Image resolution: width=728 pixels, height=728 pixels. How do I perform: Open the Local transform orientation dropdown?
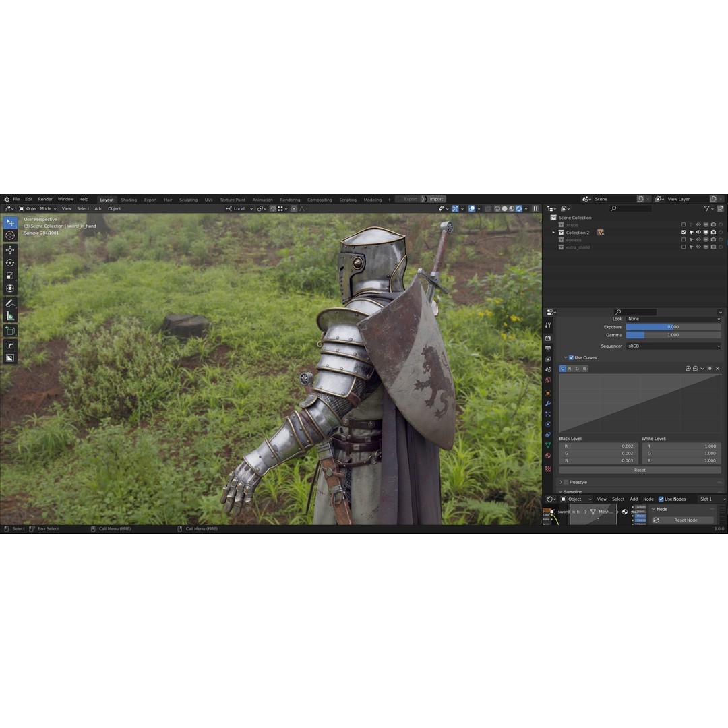pyautogui.click(x=239, y=209)
